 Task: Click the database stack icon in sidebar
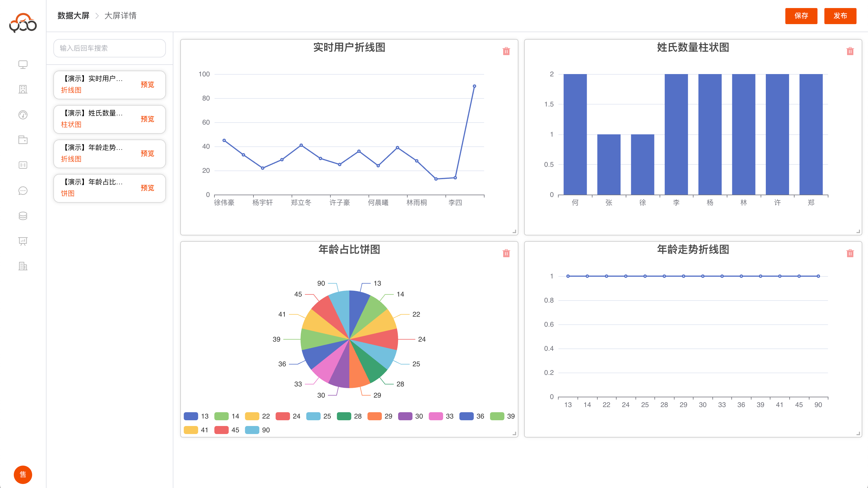[23, 216]
